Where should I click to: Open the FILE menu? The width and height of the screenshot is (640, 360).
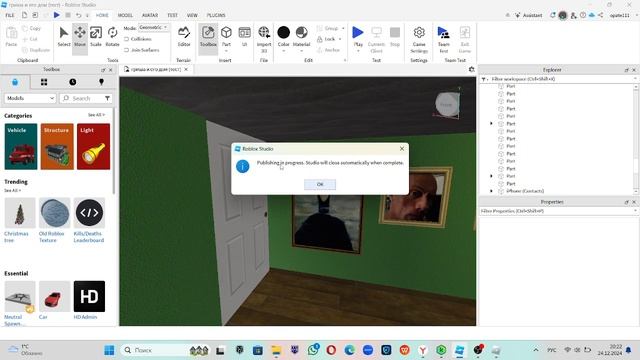[x=10, y=15]
